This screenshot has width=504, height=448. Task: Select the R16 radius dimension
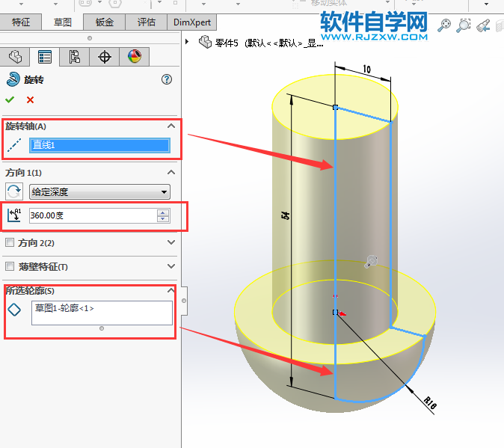pyautogui.click(x=430, y=403)
